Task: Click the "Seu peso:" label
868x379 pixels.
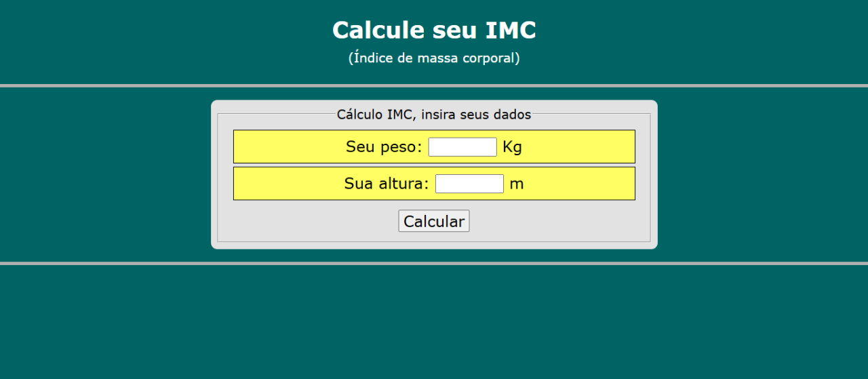Action: pos(384,147)
